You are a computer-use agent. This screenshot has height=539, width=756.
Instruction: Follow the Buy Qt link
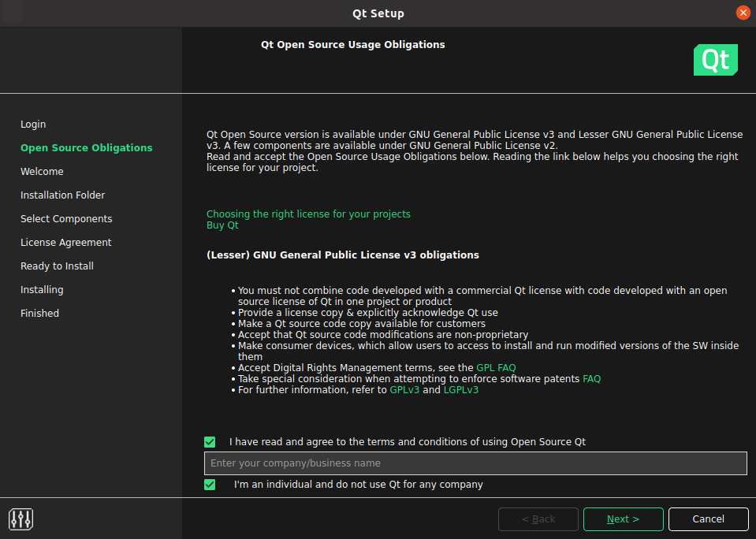[x=222, y=225]
